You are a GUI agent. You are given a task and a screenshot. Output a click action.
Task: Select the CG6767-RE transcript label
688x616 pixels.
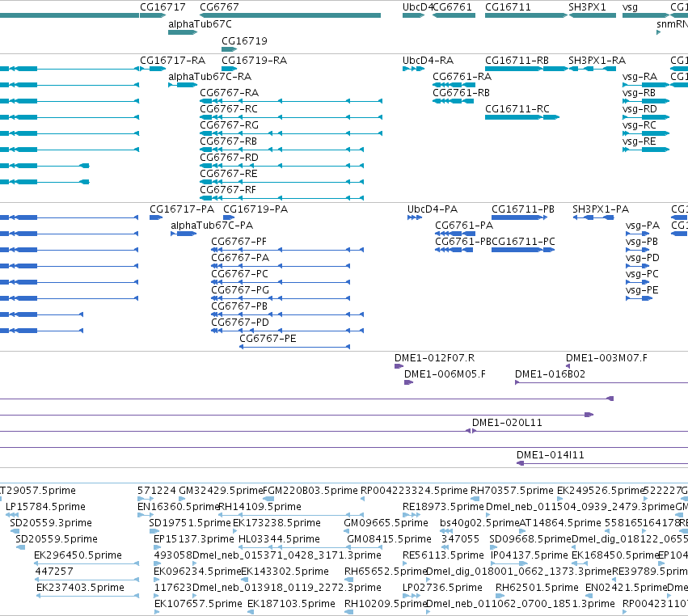click(229, 174)
